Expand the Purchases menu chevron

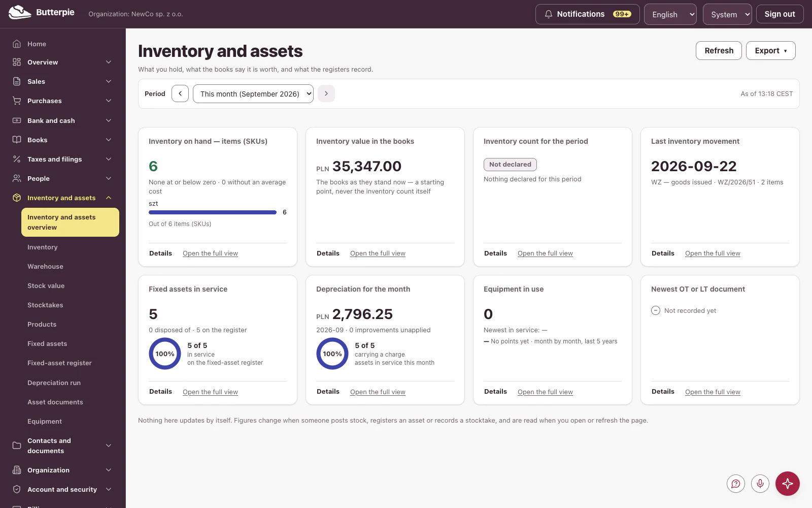(x=109, y=101)
